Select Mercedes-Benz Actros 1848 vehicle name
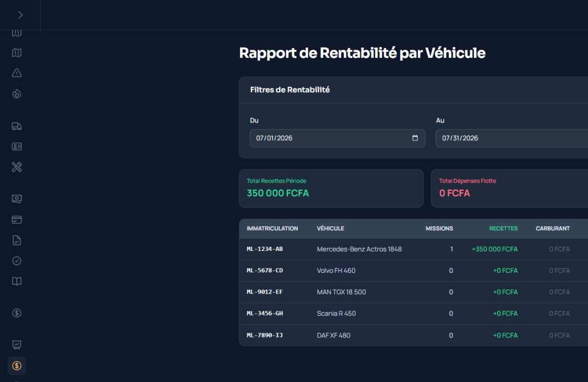Screen dimensions: 588x382 pyautogui.click(x=359, y=249)
